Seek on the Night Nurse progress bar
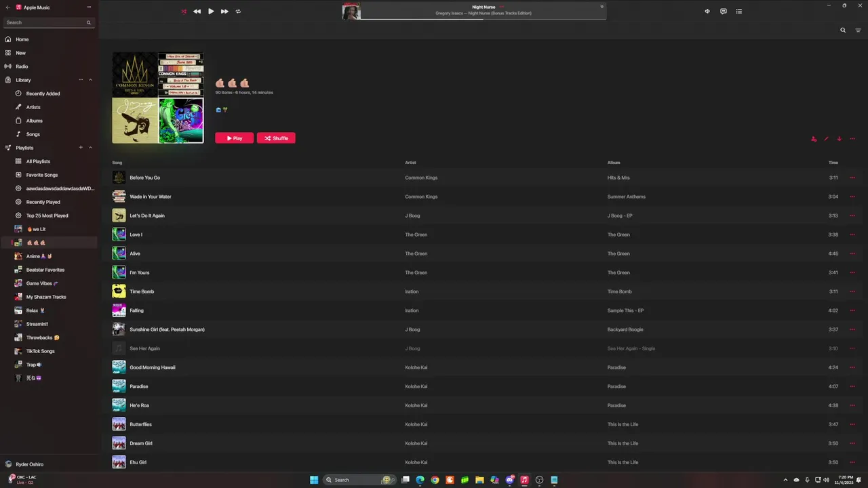 click(x=484, y=19)
